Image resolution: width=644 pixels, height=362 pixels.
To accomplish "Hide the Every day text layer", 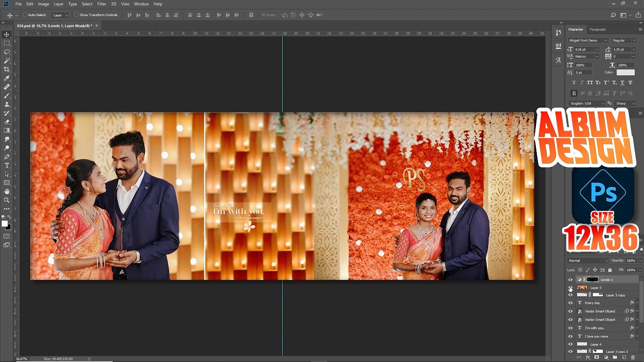I will [x=571, y=303].
